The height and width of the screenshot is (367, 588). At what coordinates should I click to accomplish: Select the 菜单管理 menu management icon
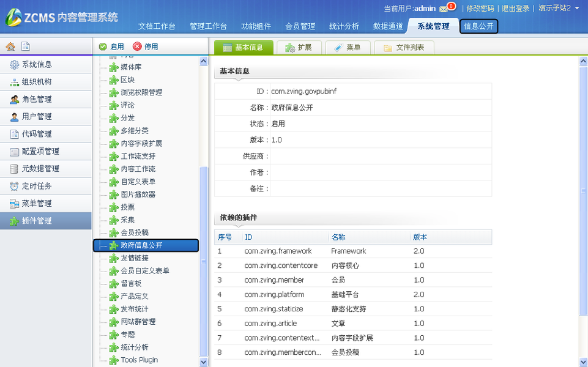tap(13, 204)
